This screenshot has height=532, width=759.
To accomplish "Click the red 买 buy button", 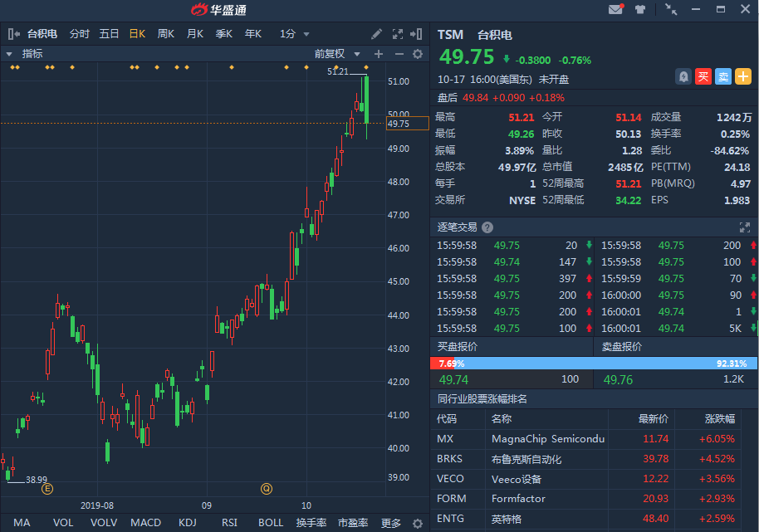I will 703,76.
